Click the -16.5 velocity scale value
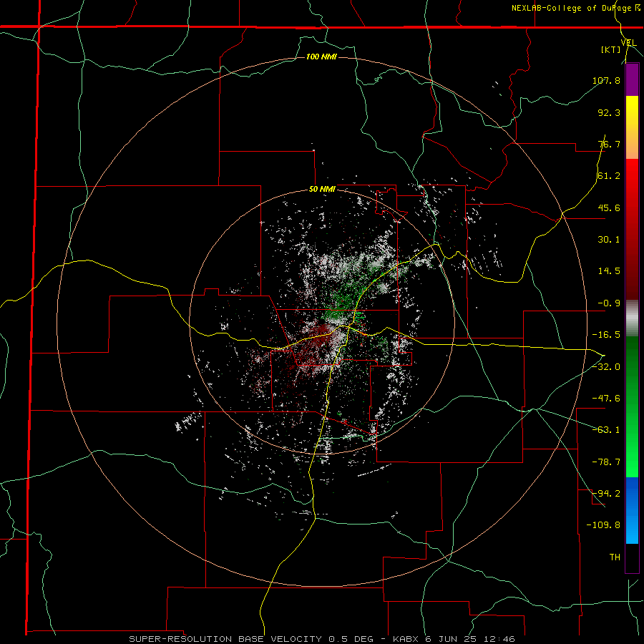 606,335
